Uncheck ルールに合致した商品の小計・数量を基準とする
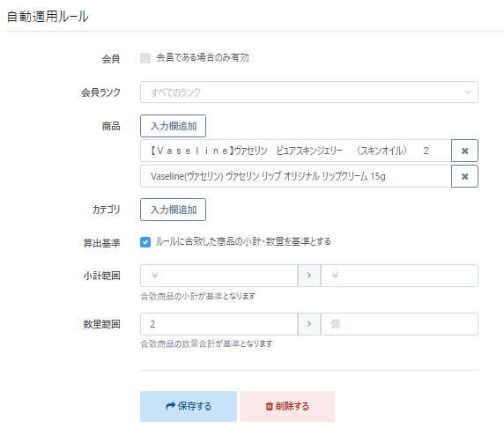 click(x=145, y=242)
